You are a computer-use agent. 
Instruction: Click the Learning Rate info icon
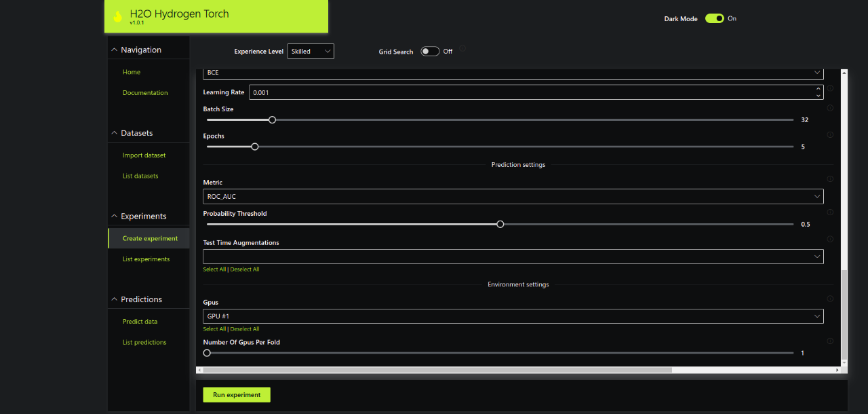(x=830, y=88)
